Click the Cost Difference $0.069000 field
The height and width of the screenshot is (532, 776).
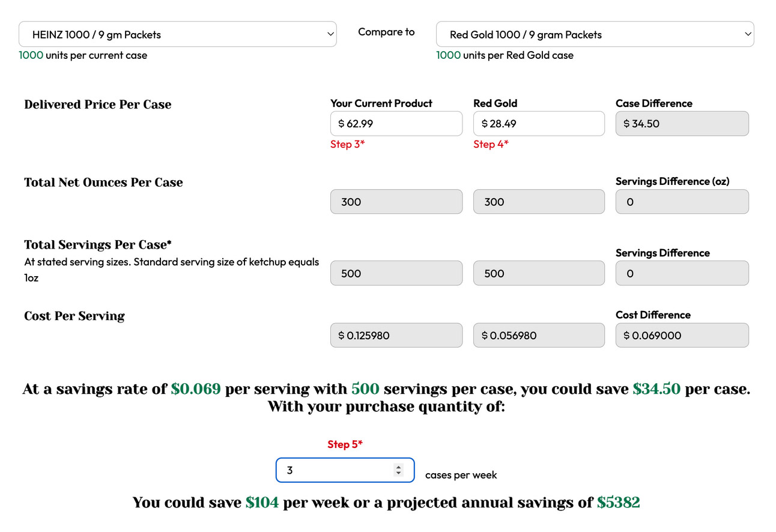(682, 335)
